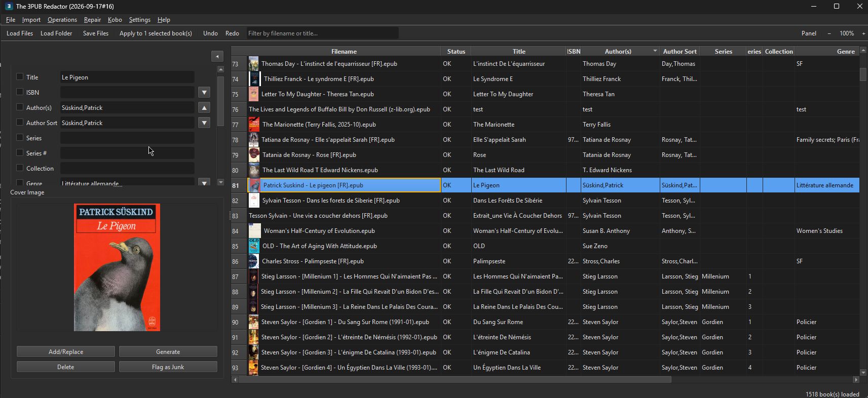
Task: Tick the Series checkbox
Action: tap(20, 137)
